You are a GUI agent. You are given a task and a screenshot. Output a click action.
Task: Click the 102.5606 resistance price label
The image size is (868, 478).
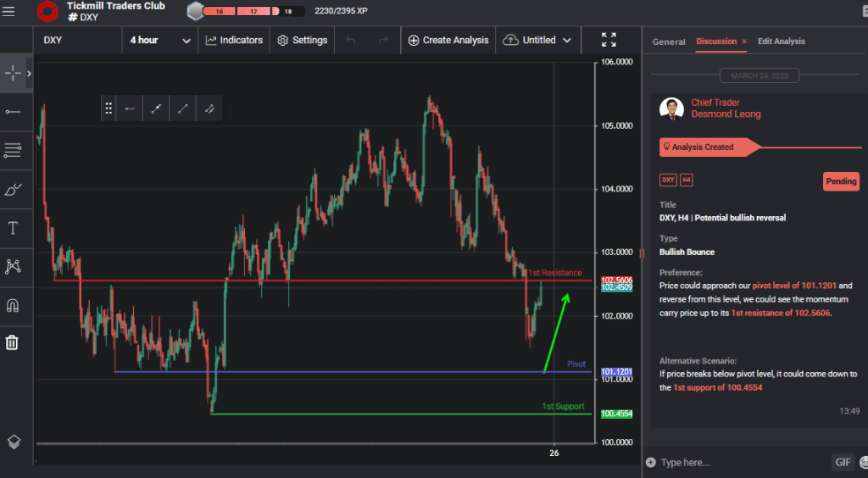point(617,281)
